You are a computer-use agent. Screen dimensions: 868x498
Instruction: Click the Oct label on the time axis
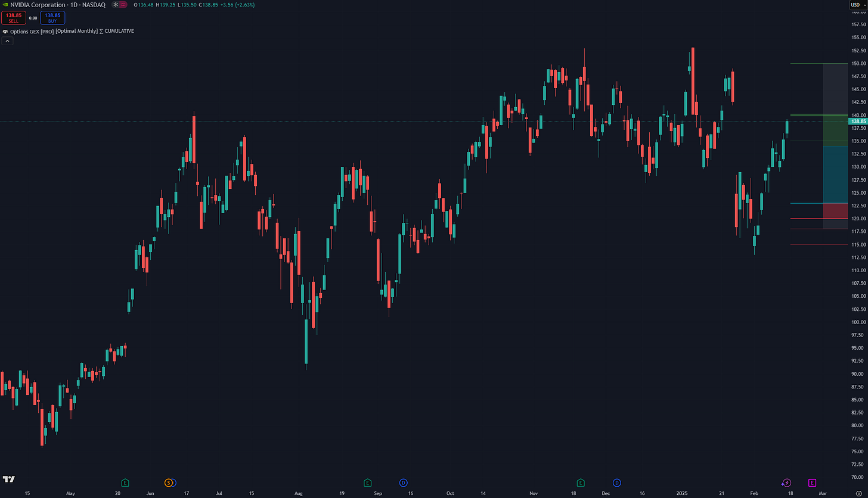point(450,493)
